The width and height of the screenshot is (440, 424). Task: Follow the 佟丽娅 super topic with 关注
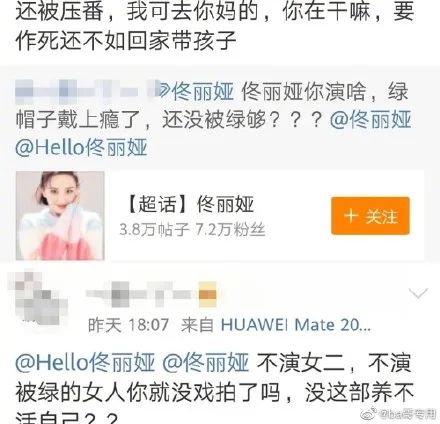370,216
